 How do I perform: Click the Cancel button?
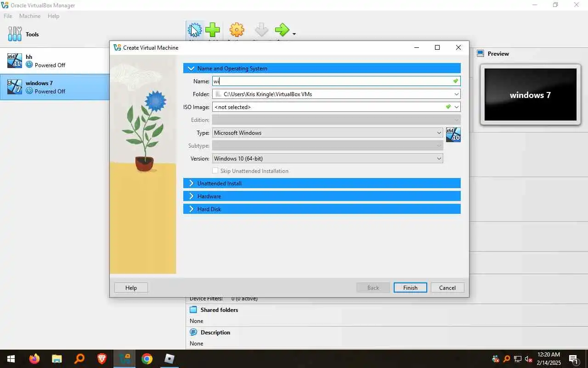point(447,287)
